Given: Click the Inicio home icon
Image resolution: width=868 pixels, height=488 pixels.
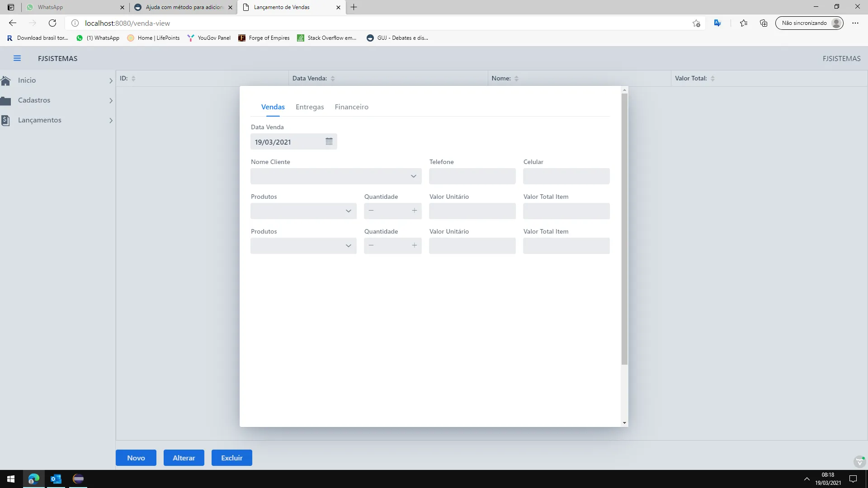Looking at the screenshot, I should point(6,80).
